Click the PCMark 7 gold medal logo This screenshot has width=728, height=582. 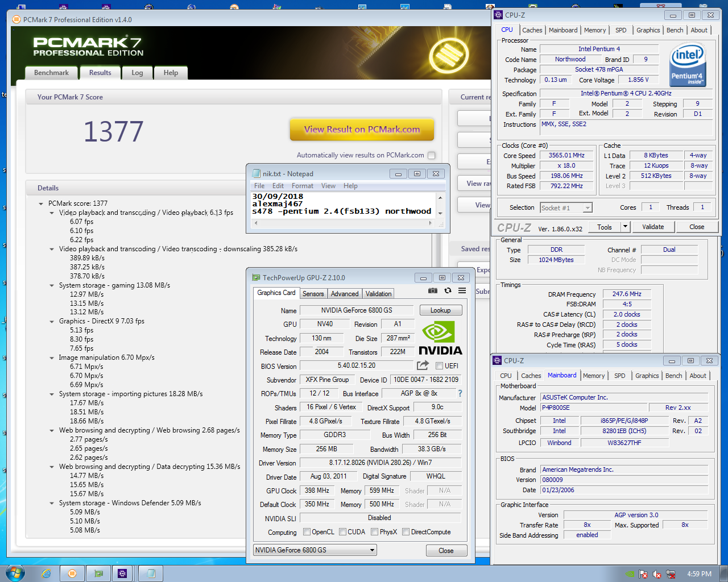click(449, 55)
